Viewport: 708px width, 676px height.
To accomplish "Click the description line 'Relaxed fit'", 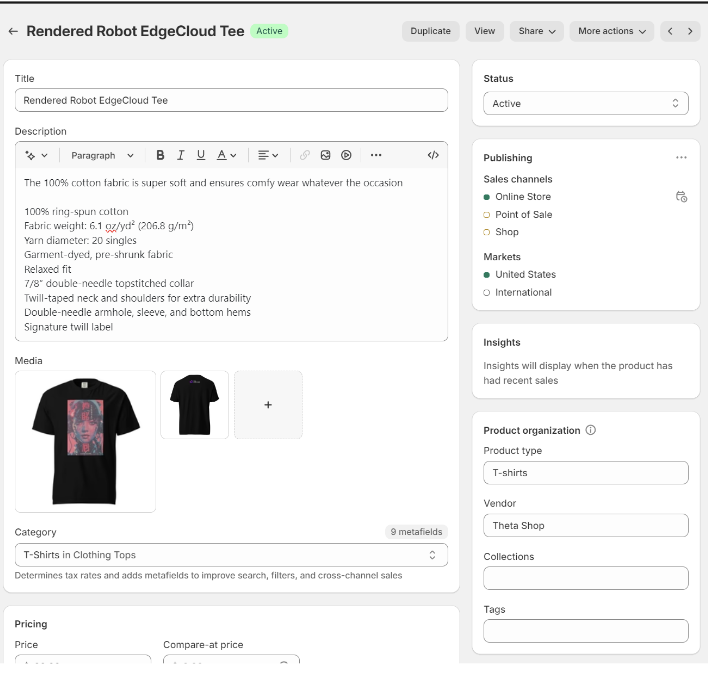I will point(48,269).
